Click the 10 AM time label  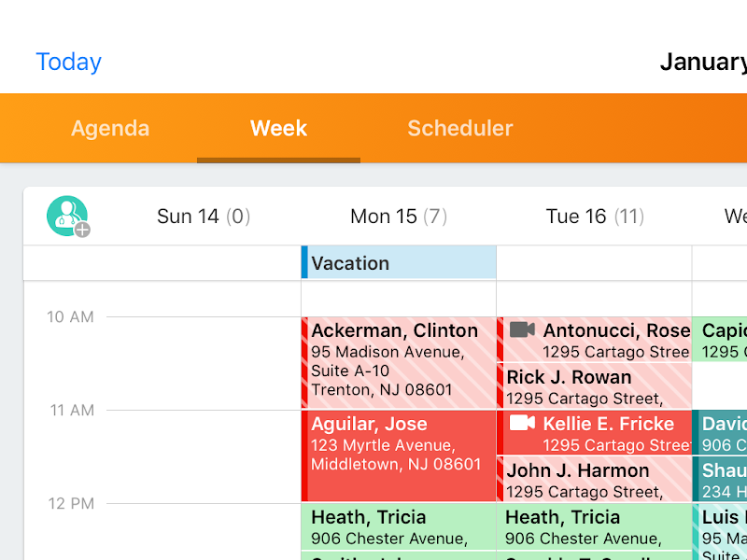click(71, 317)
